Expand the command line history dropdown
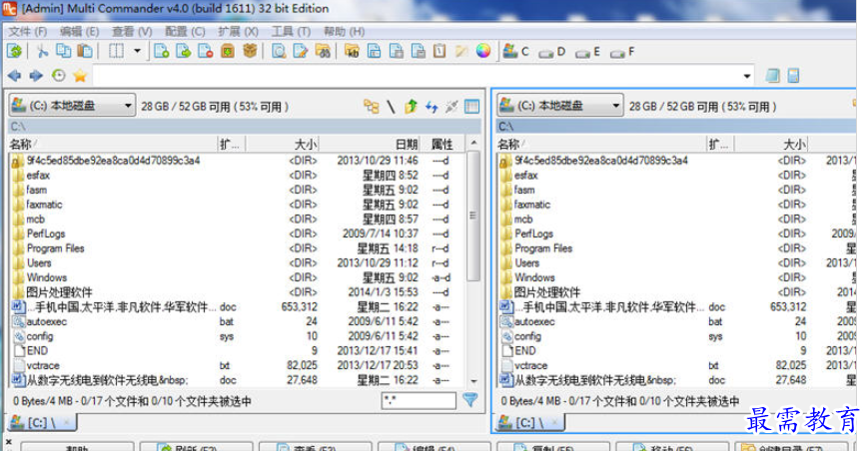 [747, 76]
